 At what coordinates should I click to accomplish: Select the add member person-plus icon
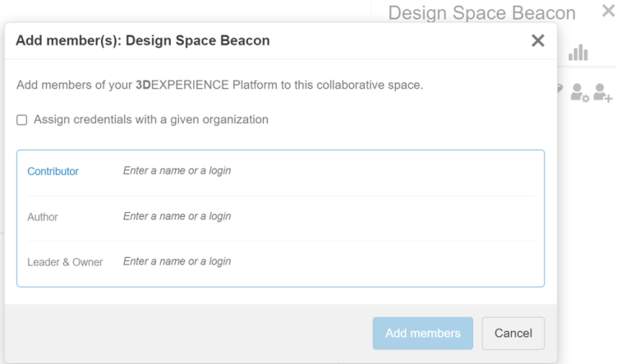(603, 93)
